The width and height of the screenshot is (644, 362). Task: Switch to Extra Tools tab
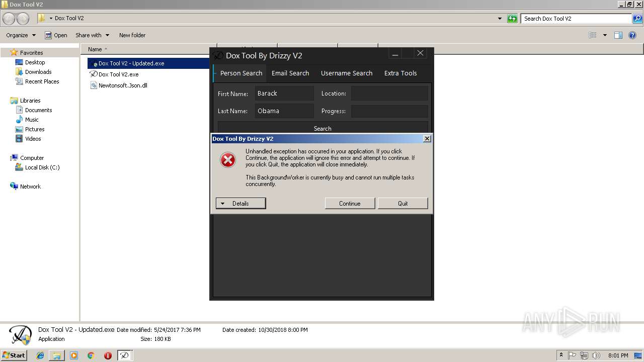click(400, 73)
